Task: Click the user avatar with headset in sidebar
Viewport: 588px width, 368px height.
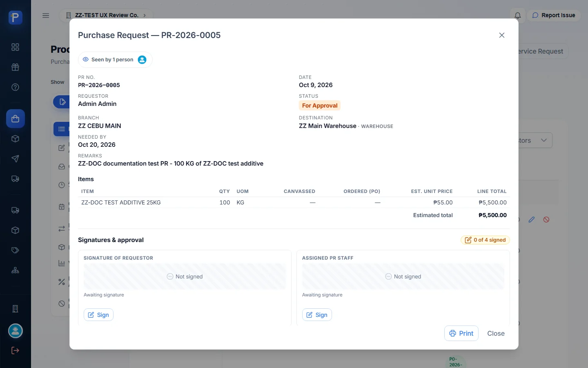Action: pos(16,331)
